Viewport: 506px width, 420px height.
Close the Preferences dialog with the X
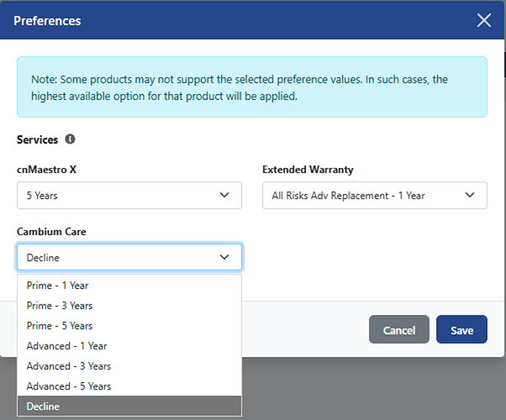(x=484, y=20)
